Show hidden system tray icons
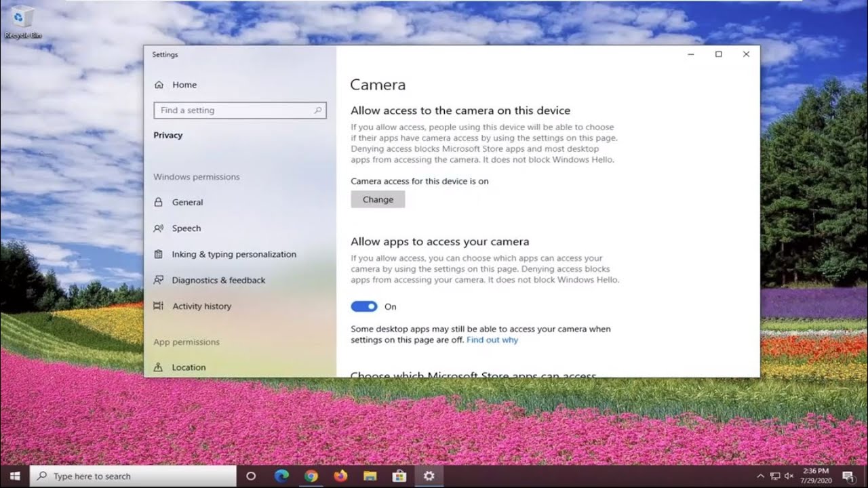The height and width of the screenshot is (488, 868). [760, 476]
